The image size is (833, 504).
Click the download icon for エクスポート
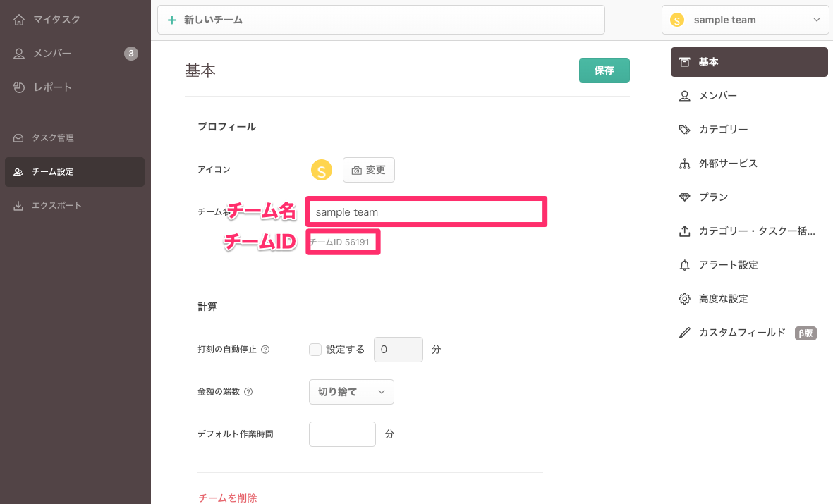point(18,206)
